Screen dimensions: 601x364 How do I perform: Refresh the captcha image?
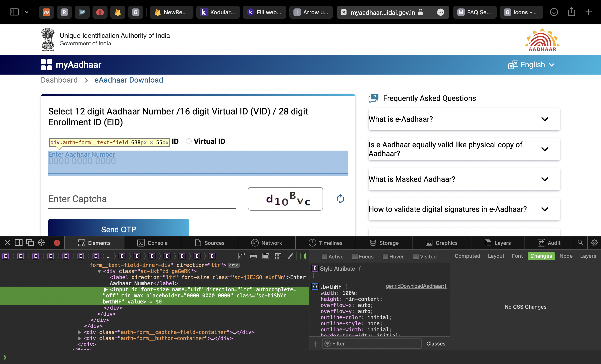point(341,199)
